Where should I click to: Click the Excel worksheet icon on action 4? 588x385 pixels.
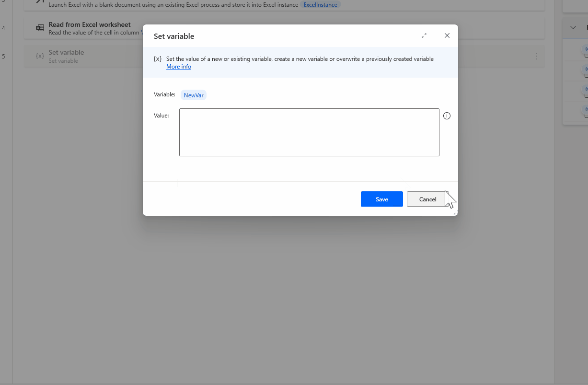(x=40, y=28)
